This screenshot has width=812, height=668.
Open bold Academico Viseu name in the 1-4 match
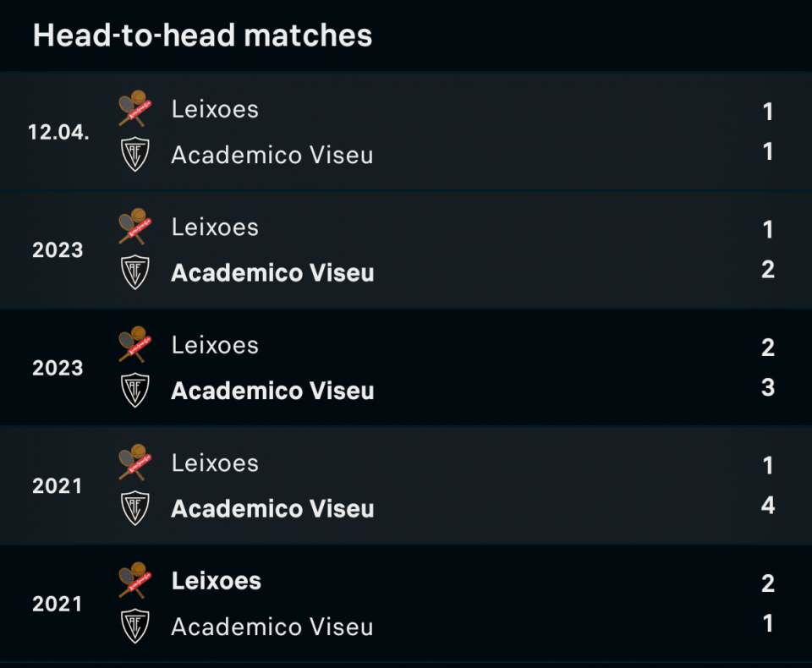tap(272, 509)
